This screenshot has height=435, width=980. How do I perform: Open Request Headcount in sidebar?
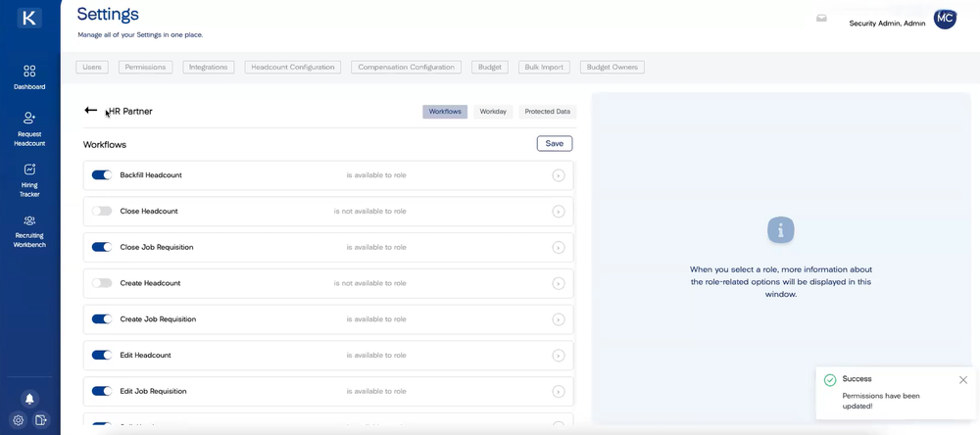point(29,129)
